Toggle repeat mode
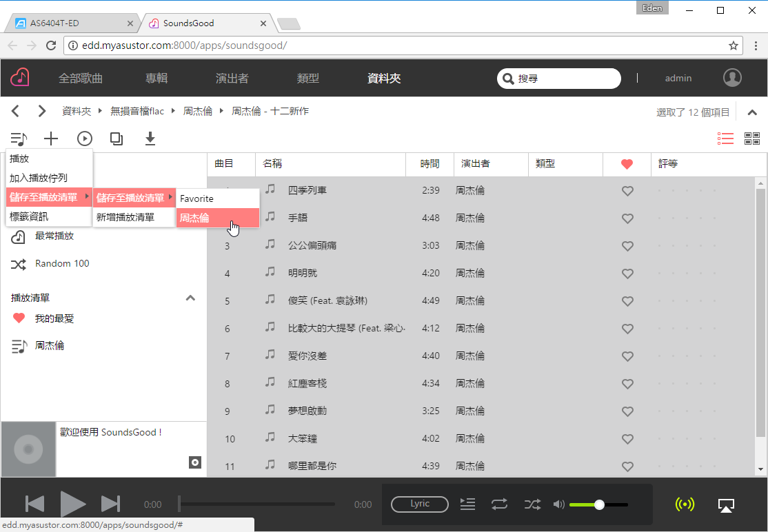The height and width of the screenshot is (532, 768). pyautogui.click(x=499, y=504)
